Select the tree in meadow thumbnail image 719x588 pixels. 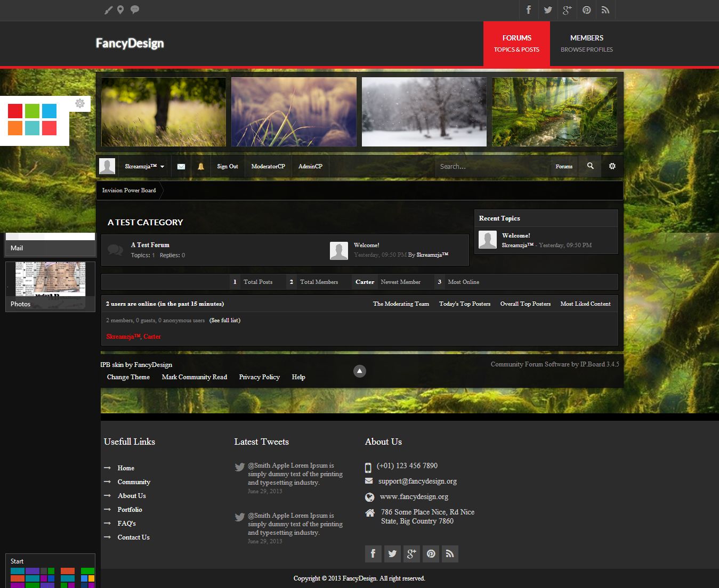[x=164, y=112]
